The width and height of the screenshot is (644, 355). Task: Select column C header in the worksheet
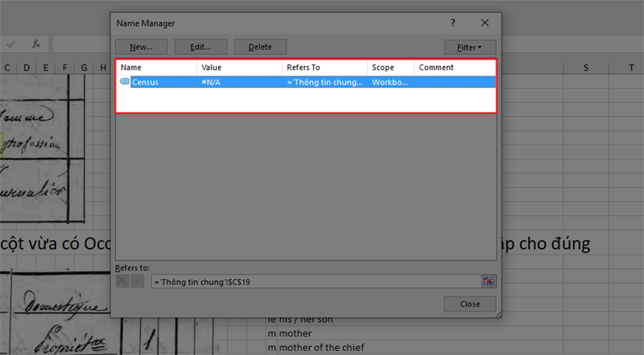click(7, 68)
